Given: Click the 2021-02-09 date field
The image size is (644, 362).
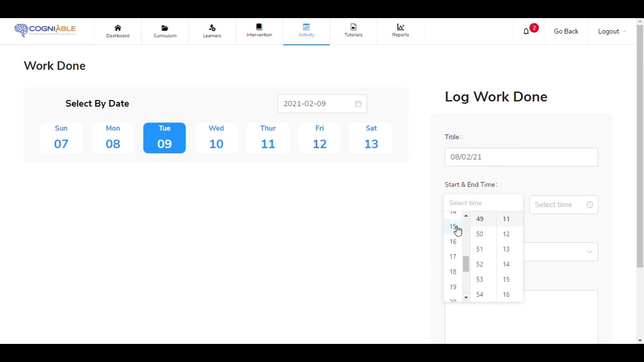Looking at the screenshot, I should [322, 104].
